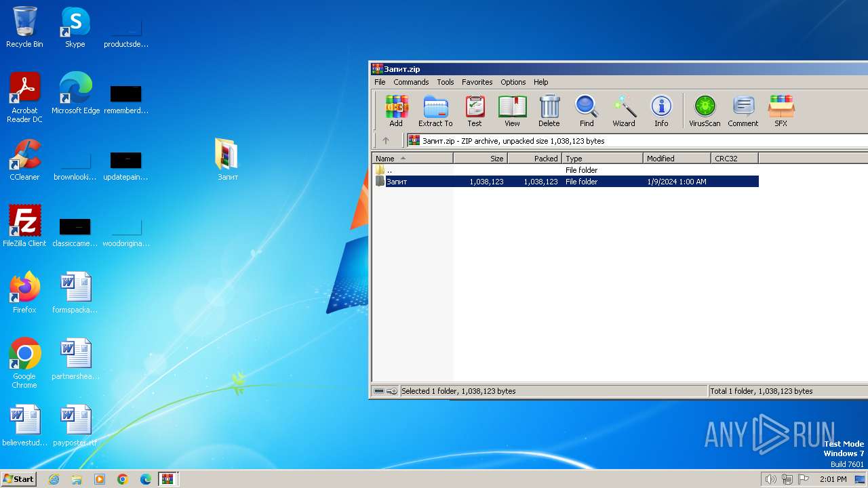868x488 pixels.
Task: Click the Firefox desktop shortcut
Action: click(24, 293)
